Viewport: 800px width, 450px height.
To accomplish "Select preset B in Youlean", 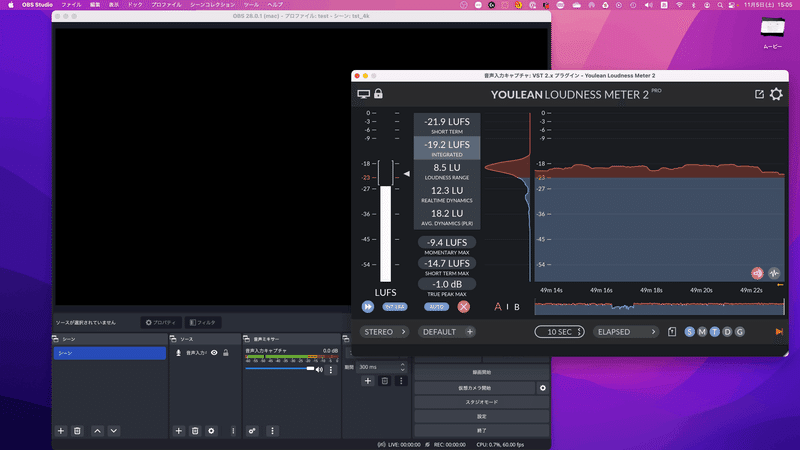I will [x=517, y=307].
